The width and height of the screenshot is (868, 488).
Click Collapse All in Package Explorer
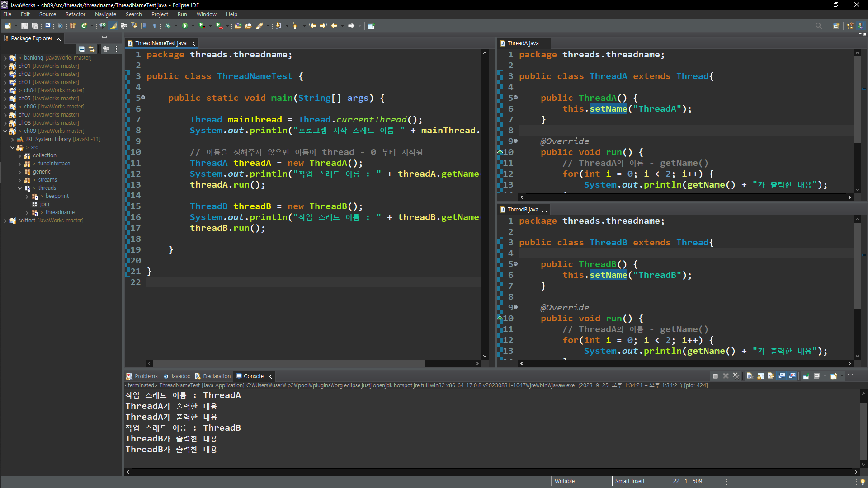(81, 49)
